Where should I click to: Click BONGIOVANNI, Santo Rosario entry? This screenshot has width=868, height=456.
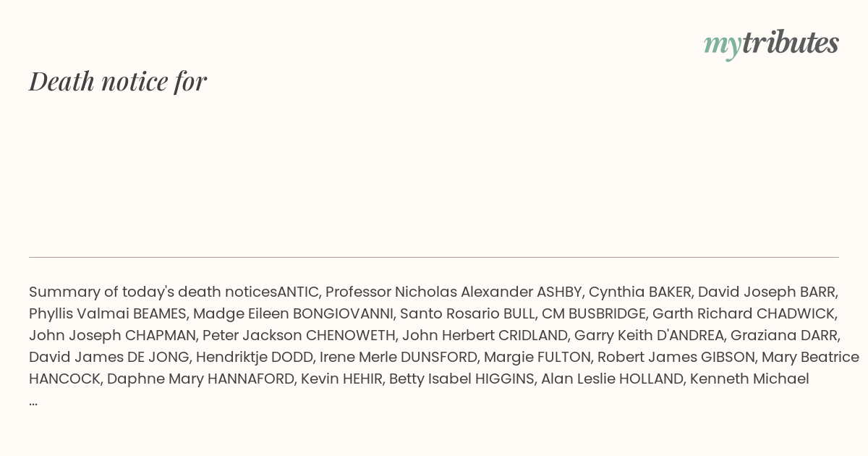(396, 314)
